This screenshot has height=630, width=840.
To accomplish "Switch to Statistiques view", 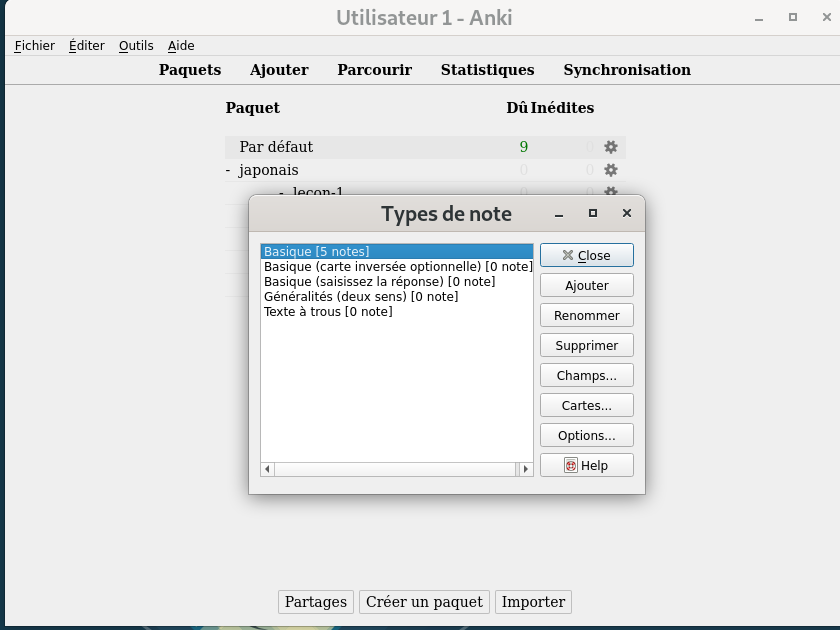I will (x=487, y=70).
